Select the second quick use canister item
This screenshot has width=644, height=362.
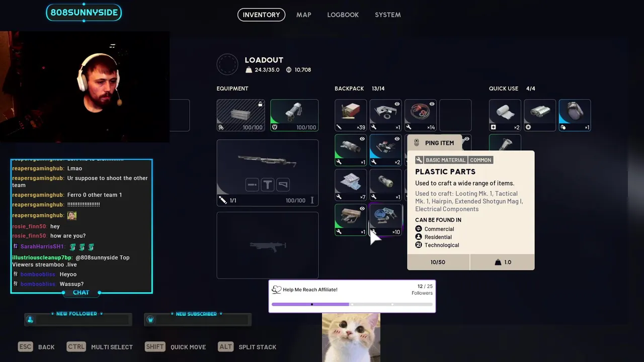pos(540,115)
